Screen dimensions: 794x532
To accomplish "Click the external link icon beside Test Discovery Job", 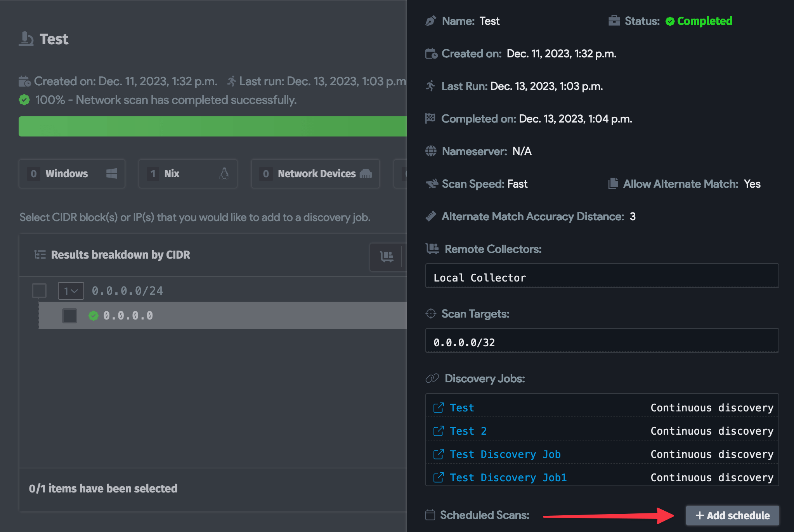I will (x=439, y=454).
